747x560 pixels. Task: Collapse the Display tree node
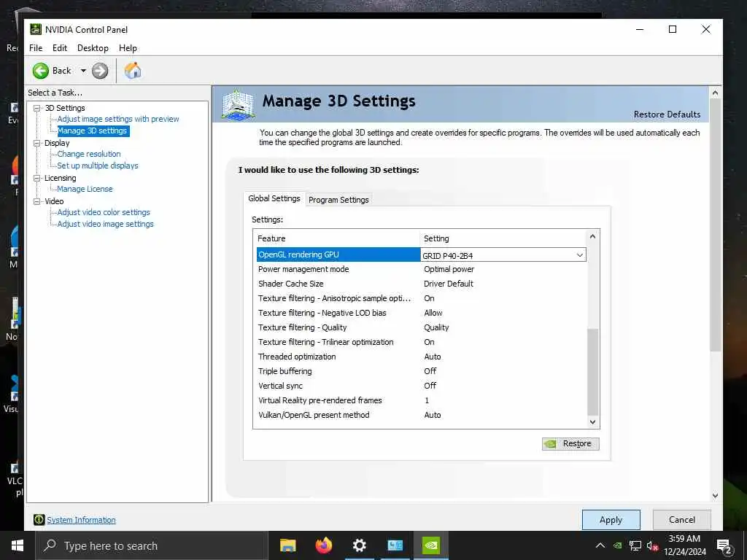[x=36, y=143]
